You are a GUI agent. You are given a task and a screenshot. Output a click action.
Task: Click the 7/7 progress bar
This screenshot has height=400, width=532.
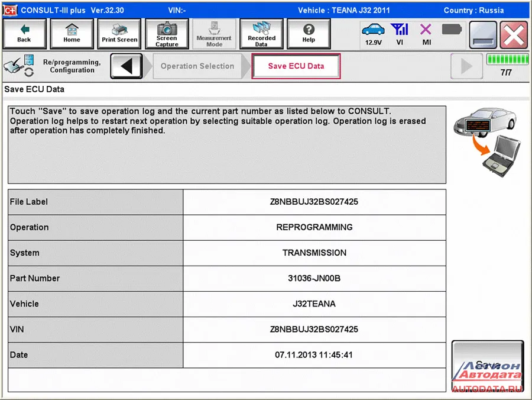pos(507,60)
